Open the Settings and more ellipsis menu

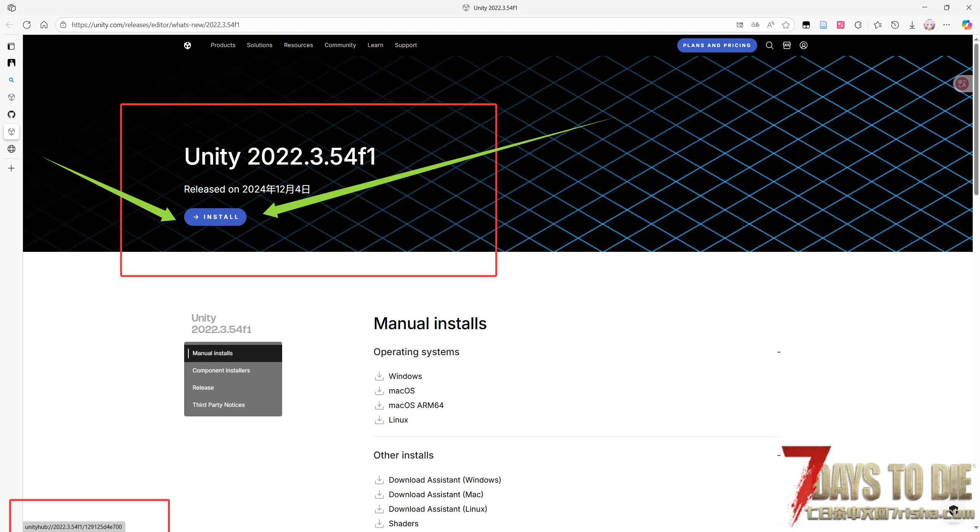pyautogui.click(x=947, y=25)
